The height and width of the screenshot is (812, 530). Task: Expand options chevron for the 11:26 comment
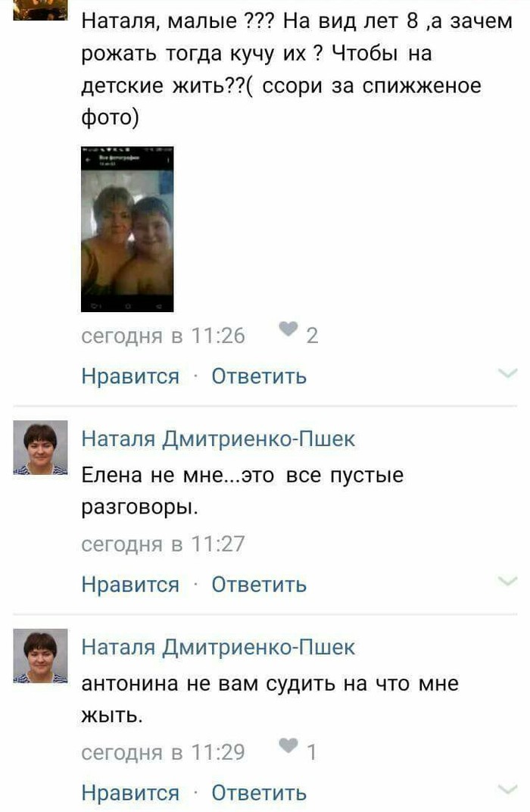pos(507,373)
